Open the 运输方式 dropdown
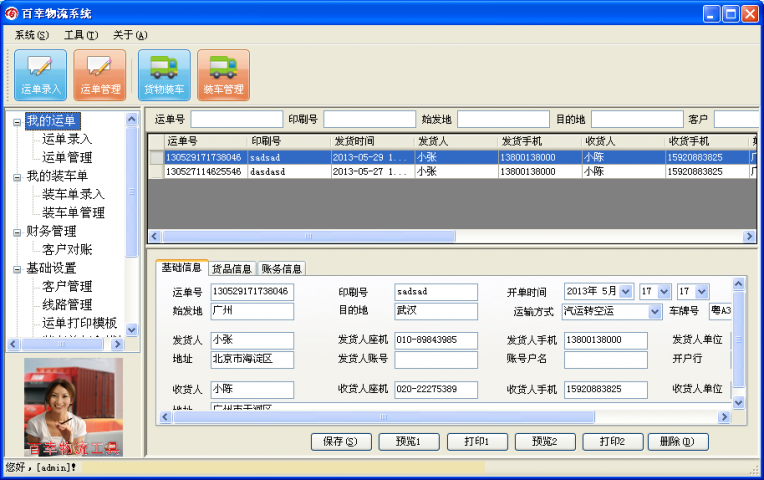This screenshot has height=480, width=764. click(653, 311)
